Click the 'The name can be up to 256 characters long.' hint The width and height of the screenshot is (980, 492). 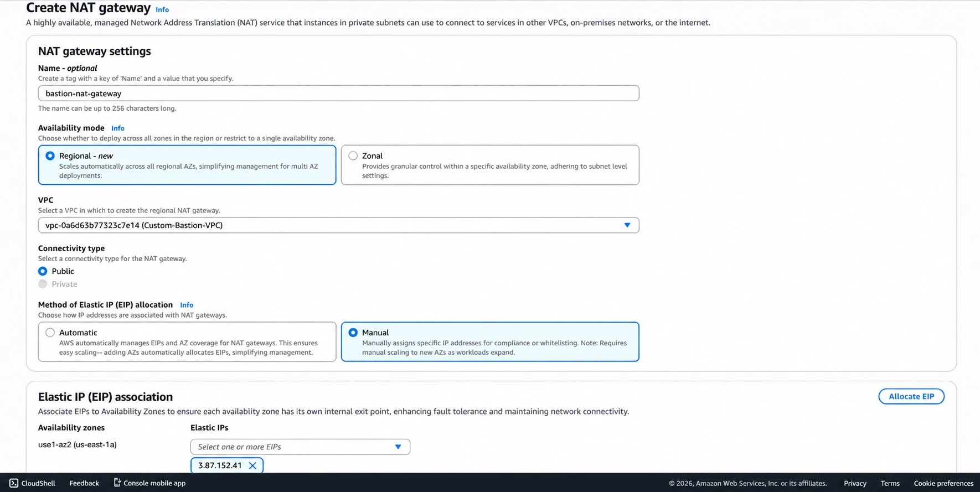click(107, 108)
